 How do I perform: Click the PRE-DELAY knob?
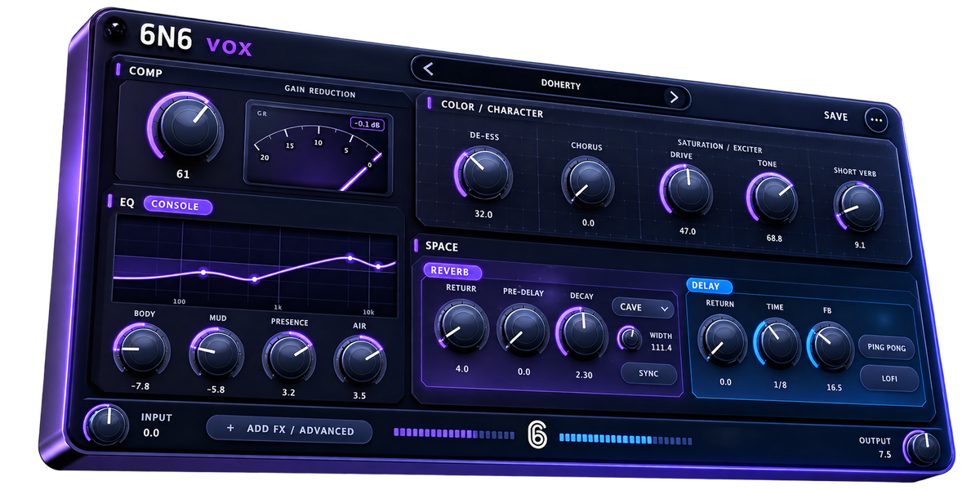(523, 331)
